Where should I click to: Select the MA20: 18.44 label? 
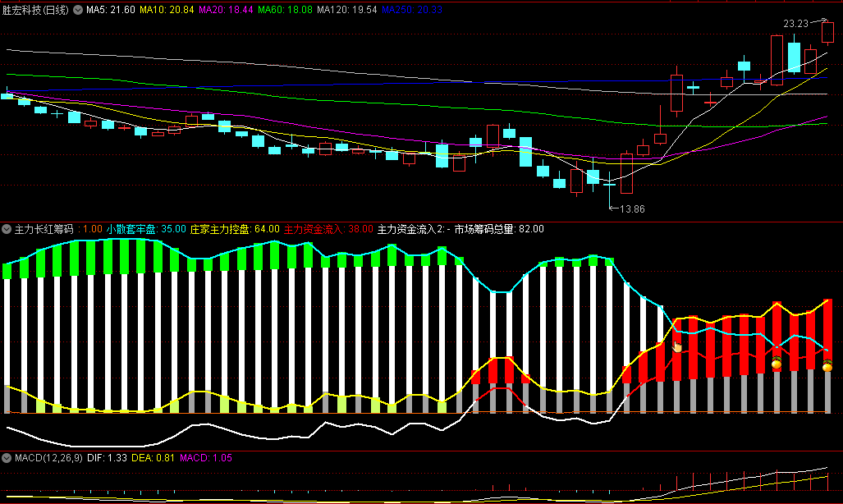coord(226,10)
